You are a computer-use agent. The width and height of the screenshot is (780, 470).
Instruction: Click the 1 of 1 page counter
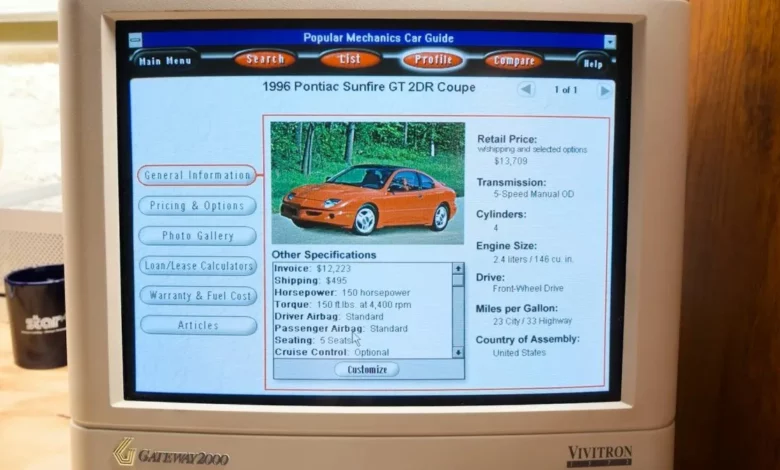pyautogui.click(x=566, y=90)
